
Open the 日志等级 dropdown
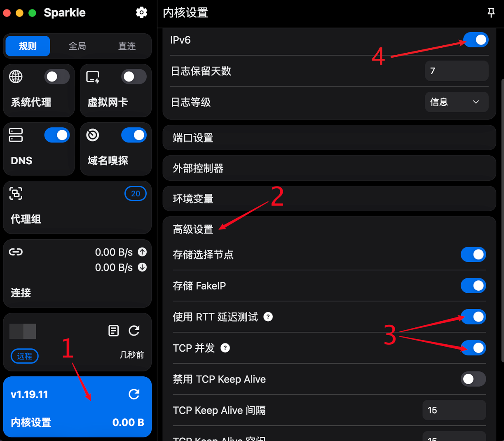coord(457,102)
